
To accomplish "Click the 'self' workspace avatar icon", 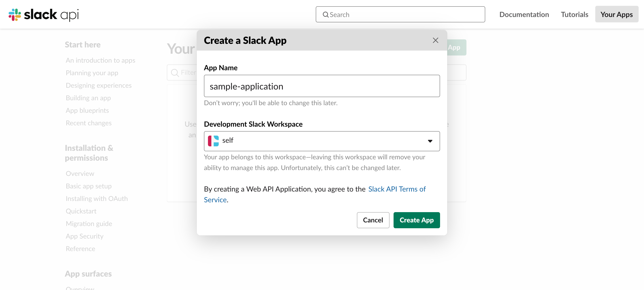I will coord(214,141).
